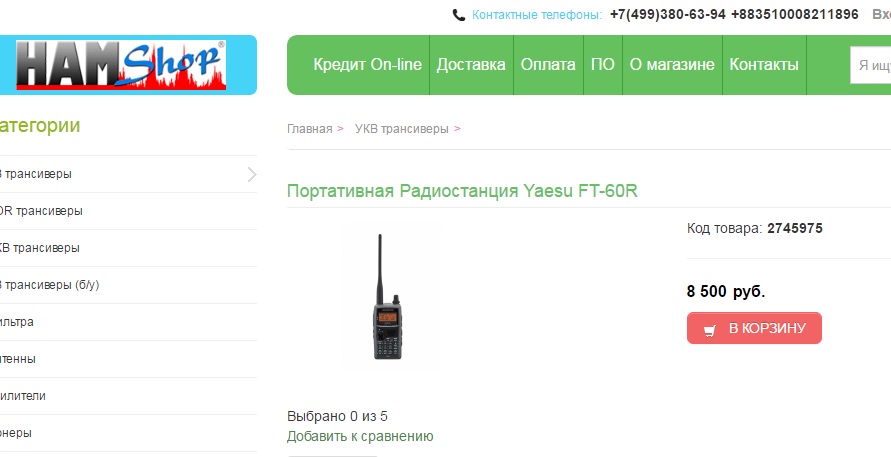Click the phone handset icon
891x457 pixels.
click(x=459, y=15)
